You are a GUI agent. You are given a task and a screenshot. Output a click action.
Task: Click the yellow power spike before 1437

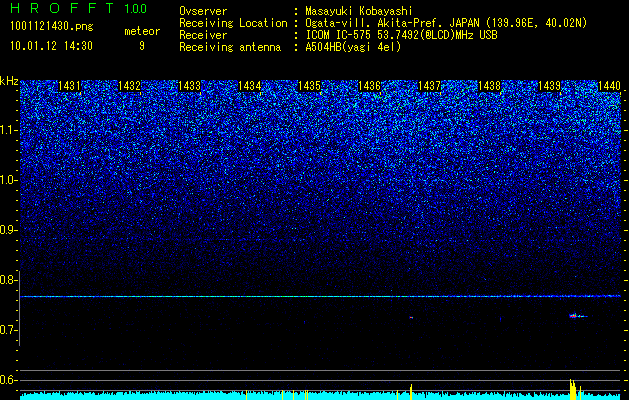point(411,392)
